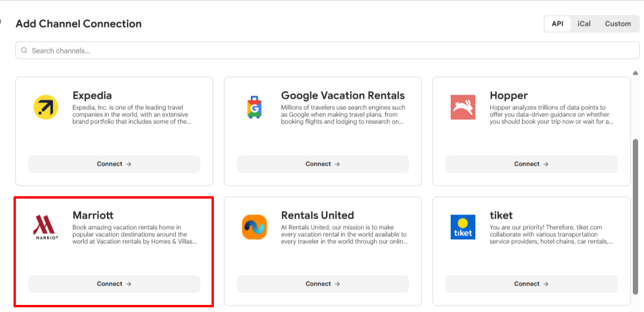Screen dimensions: 644x312
Task: Click the Rentals United logo icon
Action: pyautogui.click(x=254, y=227)
